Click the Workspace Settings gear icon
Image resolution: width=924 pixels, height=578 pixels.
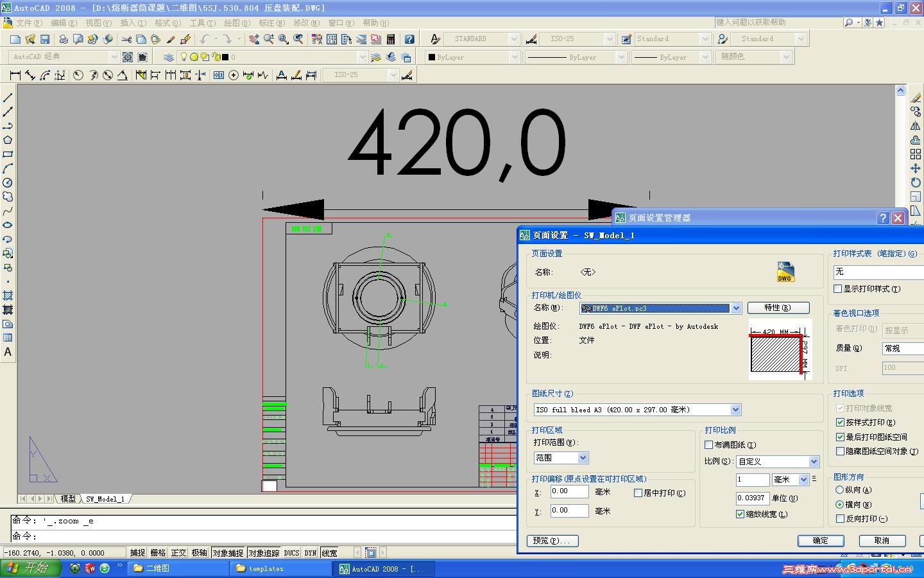click(128, 57)
